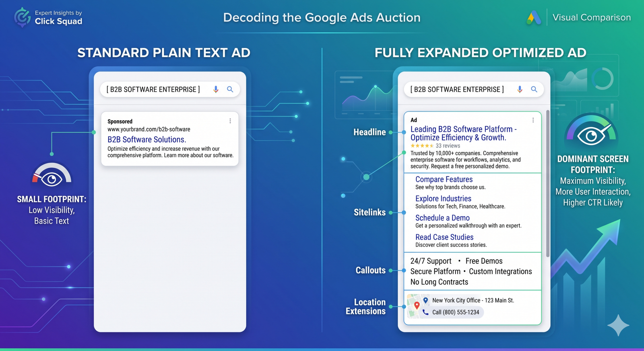Open Schedule a Demo sitelink
The height and width of the screenshot is (351, 644).
click(442, 218)
